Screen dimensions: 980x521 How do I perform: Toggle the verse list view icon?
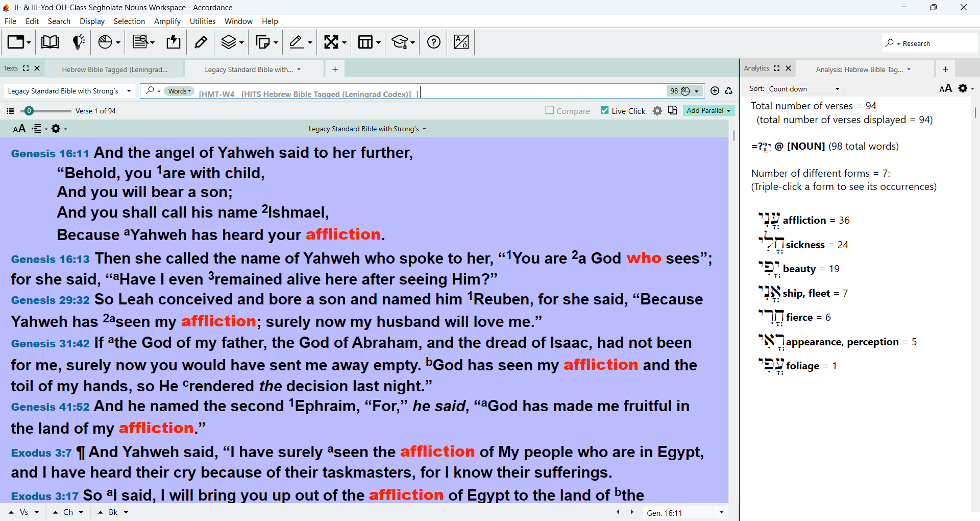tap(10, 111)
